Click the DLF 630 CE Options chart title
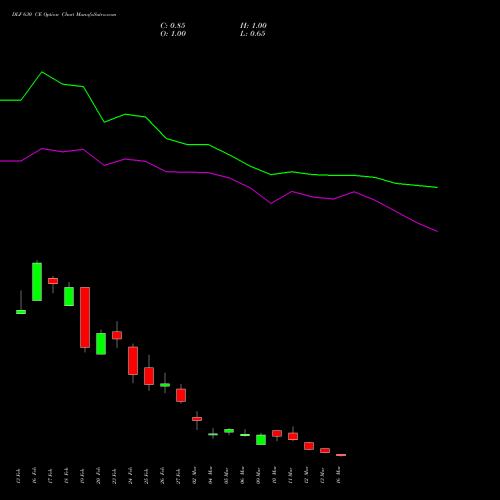 coord(64,15)
